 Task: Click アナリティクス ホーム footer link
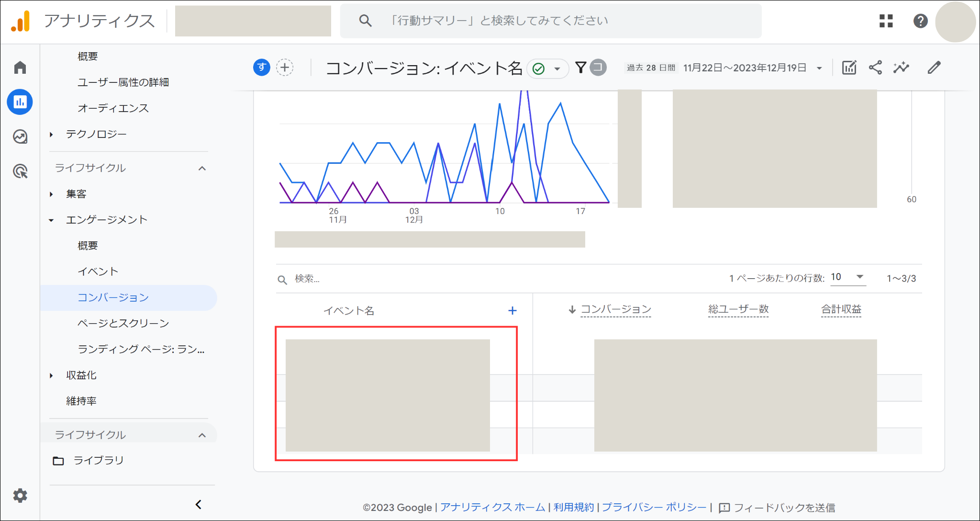point(492,507)
